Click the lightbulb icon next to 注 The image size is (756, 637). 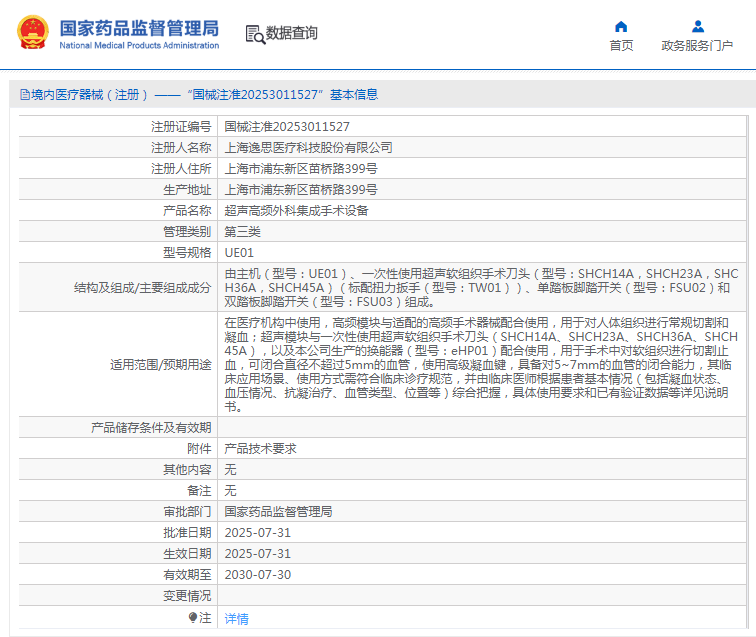[x=193, y=618]
